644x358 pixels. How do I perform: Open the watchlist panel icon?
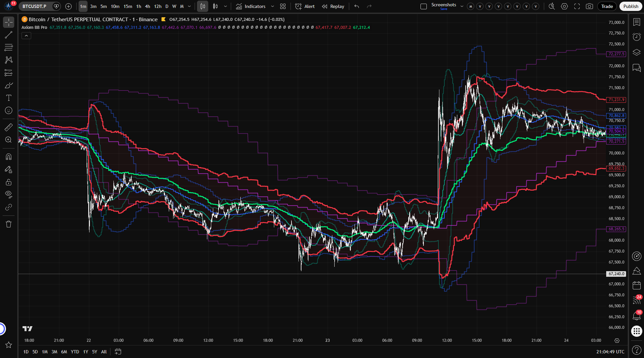636,22
